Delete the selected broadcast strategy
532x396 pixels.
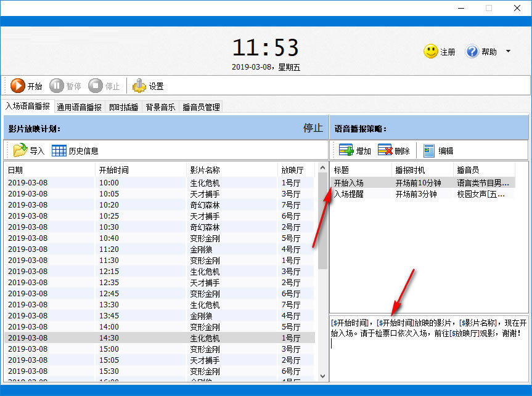click(x=385, y=150)
